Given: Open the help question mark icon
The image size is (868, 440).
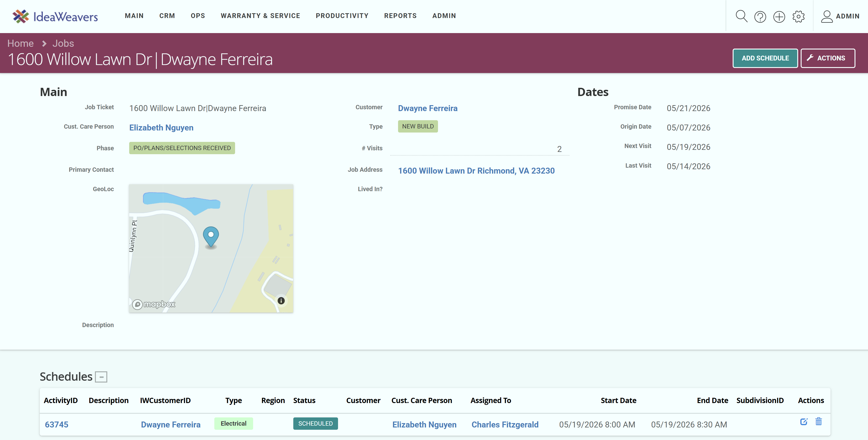Looking at the screenshot, I should tap(760, 16).
